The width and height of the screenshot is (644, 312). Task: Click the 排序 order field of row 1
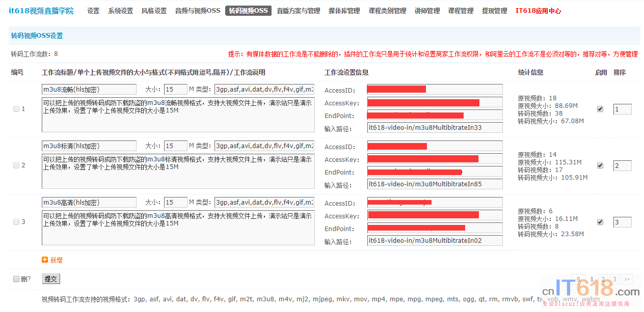point(622,109)
